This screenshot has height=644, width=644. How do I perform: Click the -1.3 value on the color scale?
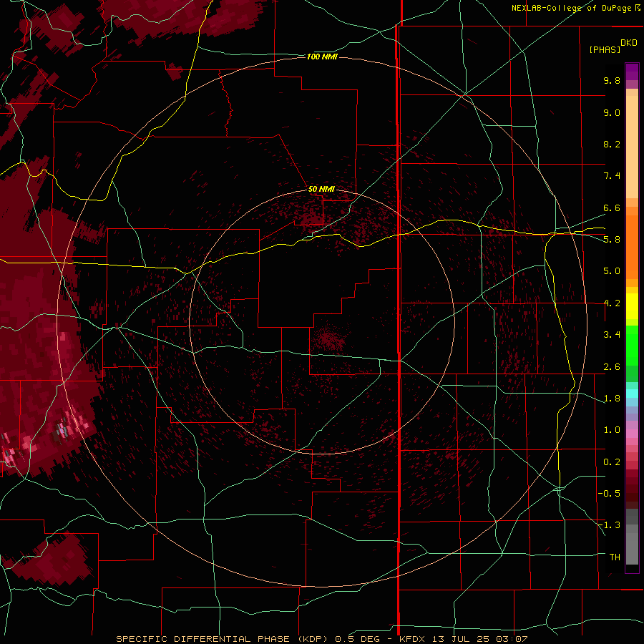click(609, 525)
